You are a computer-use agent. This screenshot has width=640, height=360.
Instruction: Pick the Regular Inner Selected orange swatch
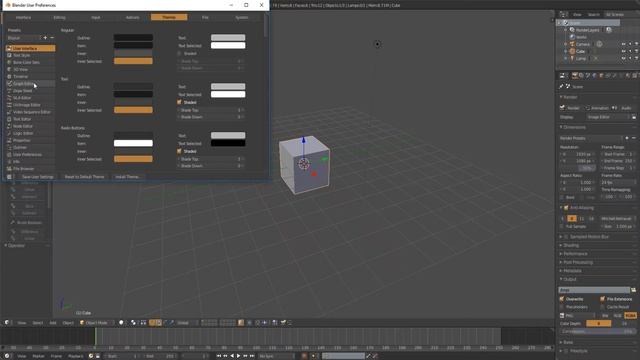(x=133, y=61)
